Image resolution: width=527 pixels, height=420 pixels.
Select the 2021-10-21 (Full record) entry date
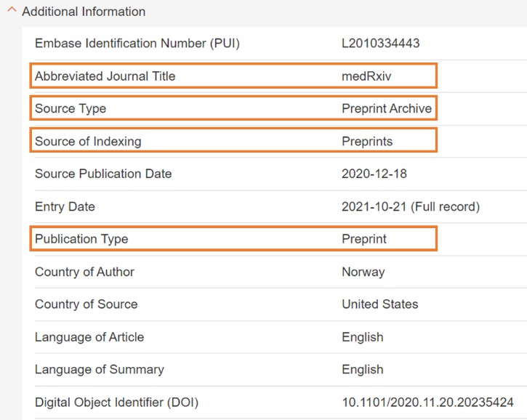pos(410,206)
